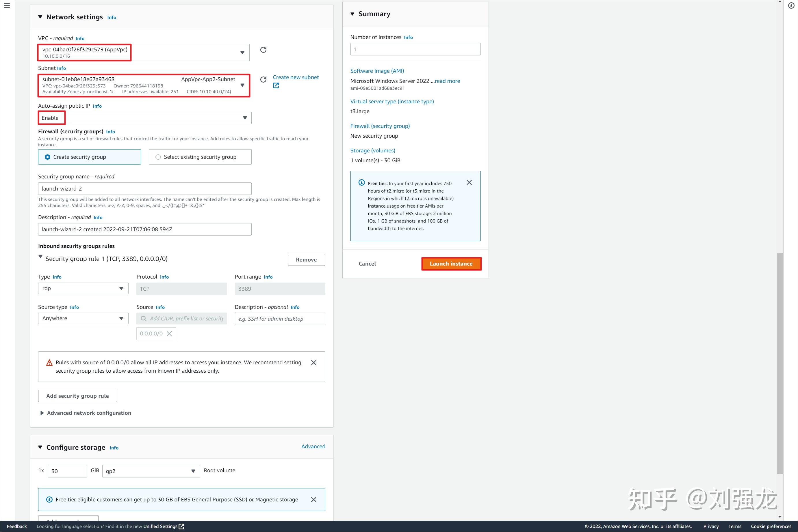Image resolution: width=798 pixels, height=532 pixels.
Task: Select the Create security group radio button
Action: click(x=47, y=157)
